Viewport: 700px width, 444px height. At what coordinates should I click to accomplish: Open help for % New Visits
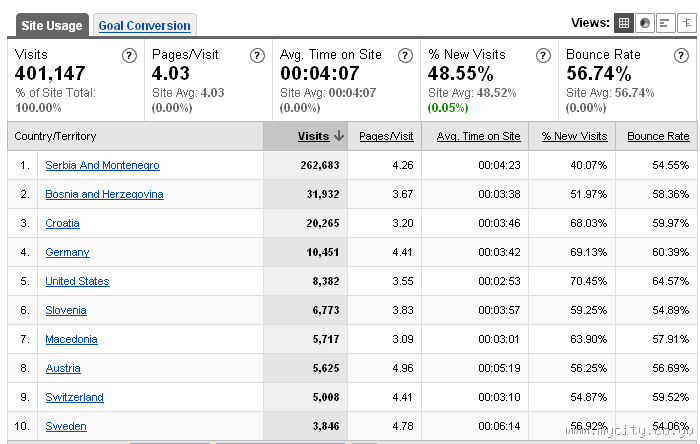(542, 56)
